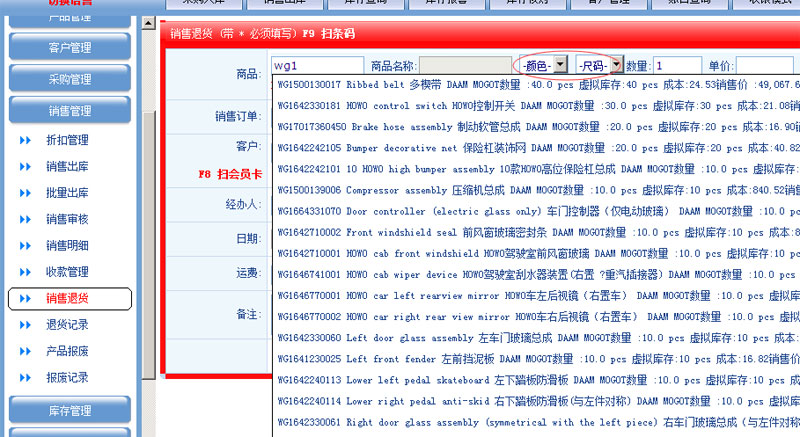Expand the 采购管理 sidebar section
The width and height of the screenshot is (800, 437).
(x=70, y=79)
